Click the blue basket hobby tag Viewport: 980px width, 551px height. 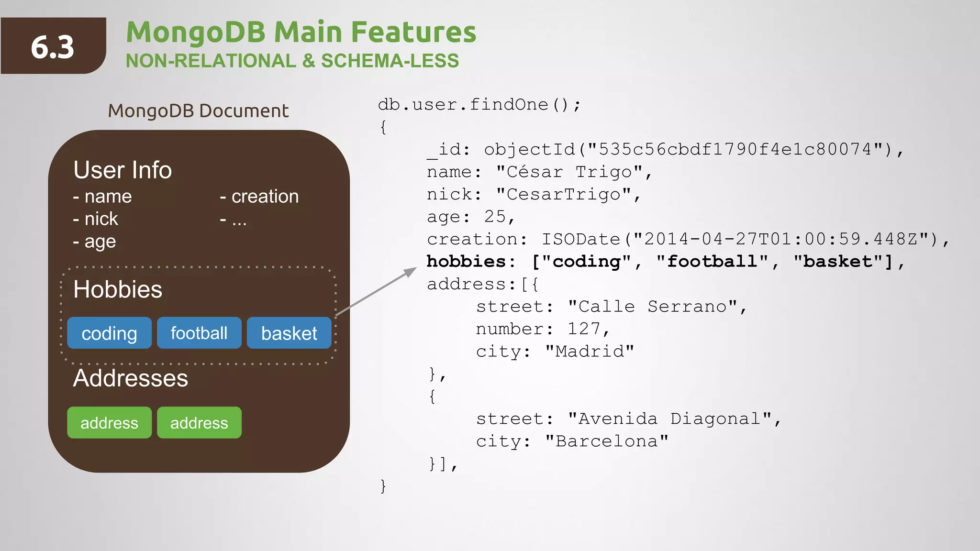[x=289, y=333]
